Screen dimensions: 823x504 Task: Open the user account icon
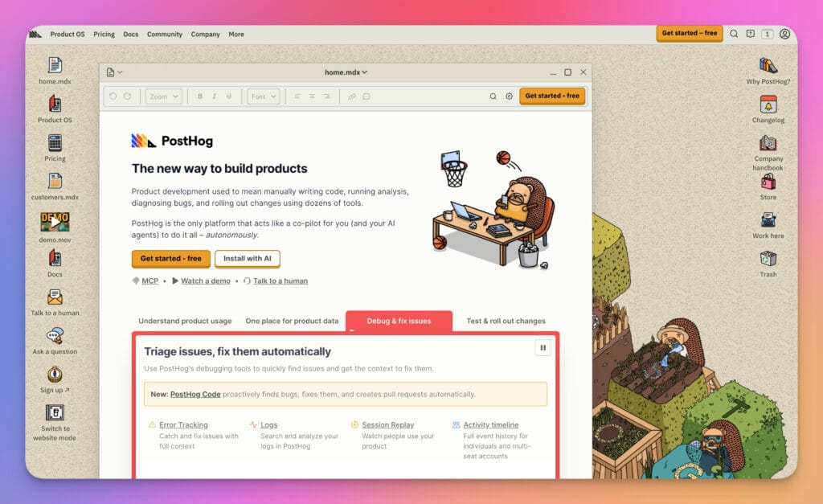click(784, 34)
